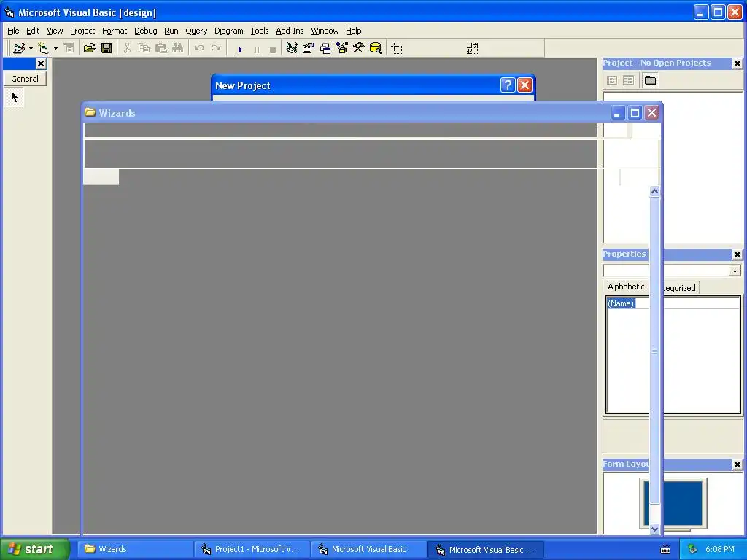Screen dimensions: 747x560
Task: Click View Code in Project panel
Action: point(612,80)
